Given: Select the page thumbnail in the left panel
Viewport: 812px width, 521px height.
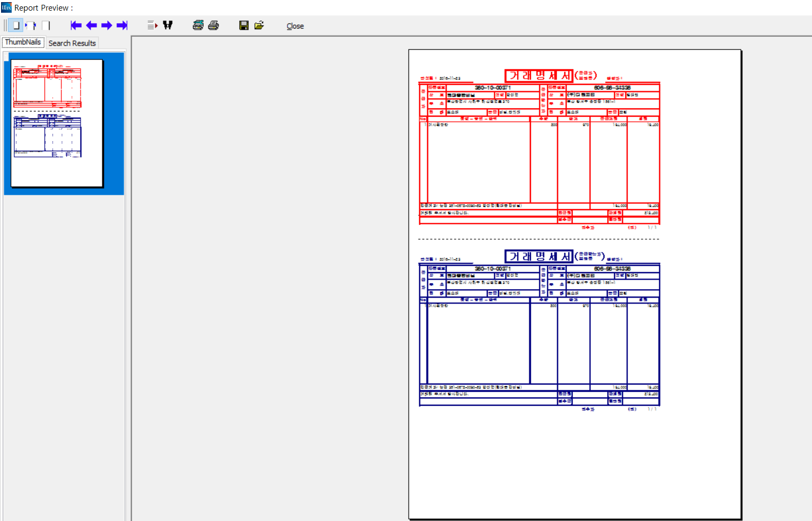Looking at the screenshot, I should coord(57,123).
